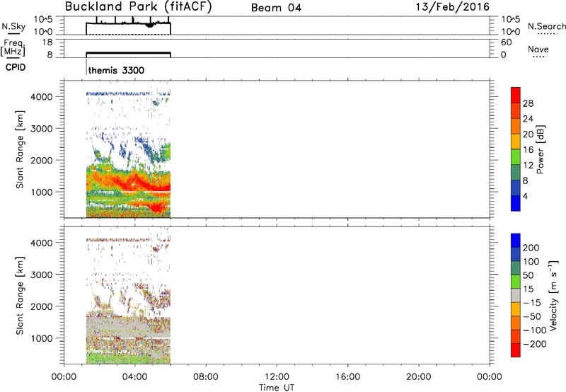The image size is (566, 392).
Task: Click the 'Beam 04' label
Action: (276, 8)
